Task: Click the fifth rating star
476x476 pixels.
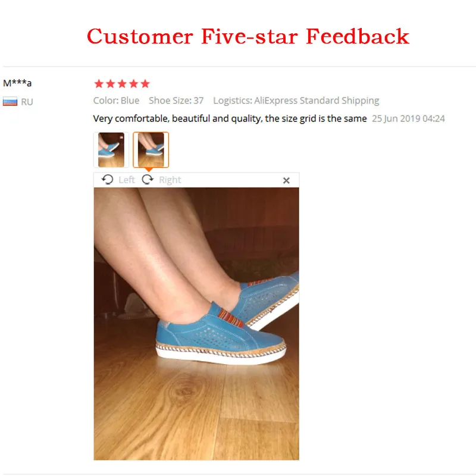Action: coord(145,83)
